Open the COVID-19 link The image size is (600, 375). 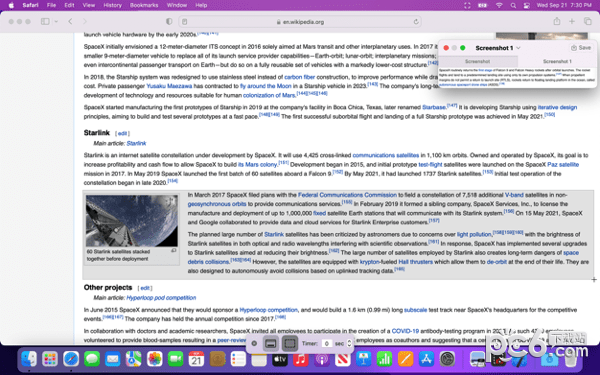(405, 331)
